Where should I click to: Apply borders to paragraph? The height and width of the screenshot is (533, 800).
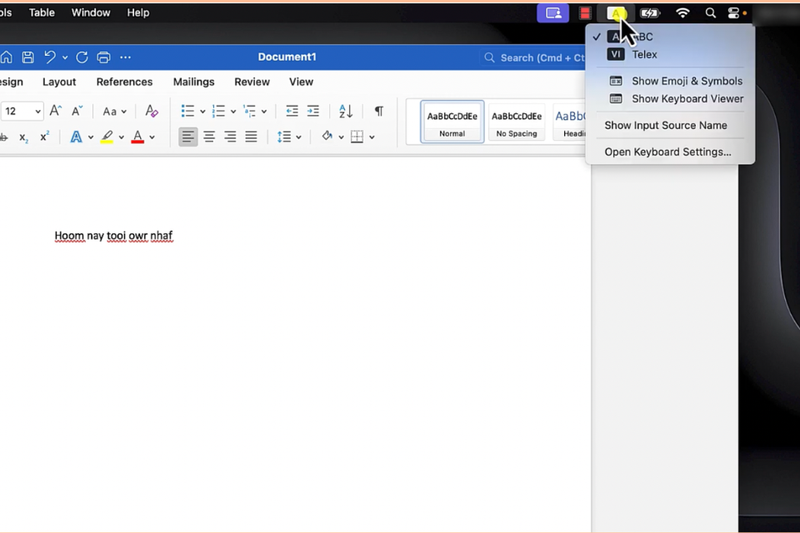357,137
